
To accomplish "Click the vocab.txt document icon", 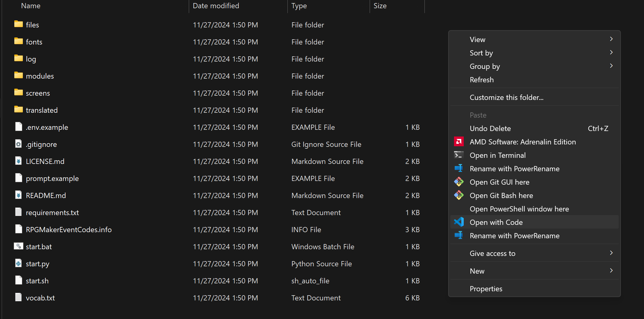I will tap(19, 297).
